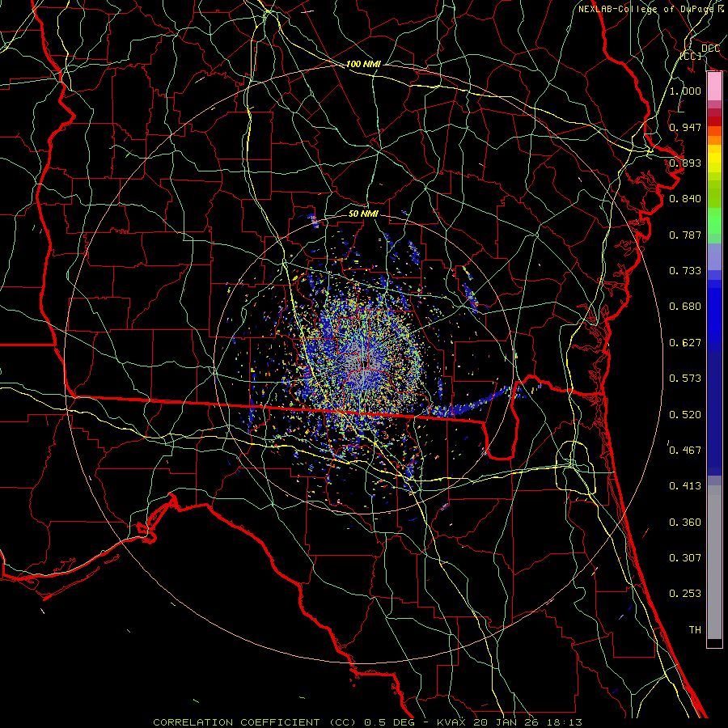Click the 0.840 legend value
Viewport: 728px width, 728px height.
click(x=685, y=199)
